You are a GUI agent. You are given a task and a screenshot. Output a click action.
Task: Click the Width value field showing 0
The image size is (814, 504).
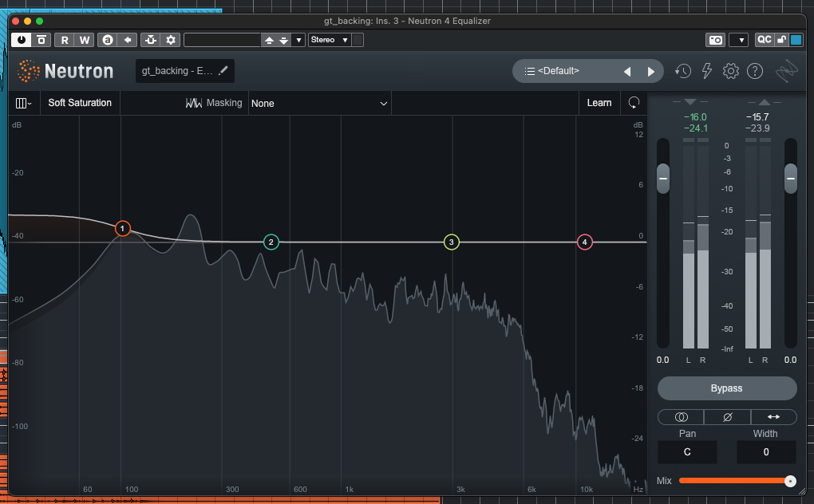click(x=766, y=452)
